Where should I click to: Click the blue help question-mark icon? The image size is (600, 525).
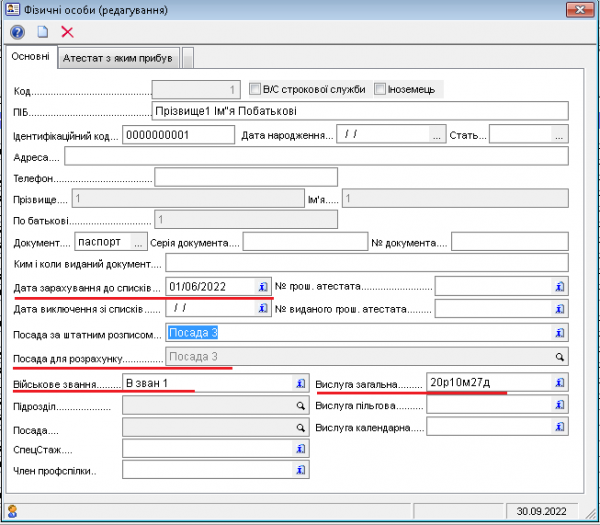click(x=17, y=32)
